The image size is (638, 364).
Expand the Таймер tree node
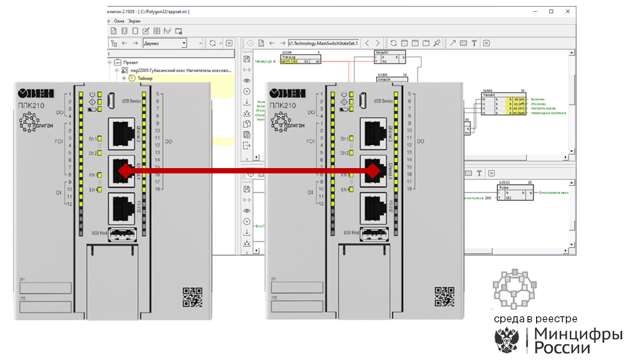123,78
